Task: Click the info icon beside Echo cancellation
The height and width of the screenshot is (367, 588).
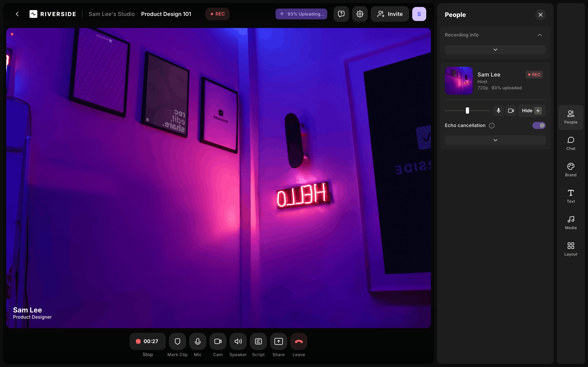Action: pos(492,125)
